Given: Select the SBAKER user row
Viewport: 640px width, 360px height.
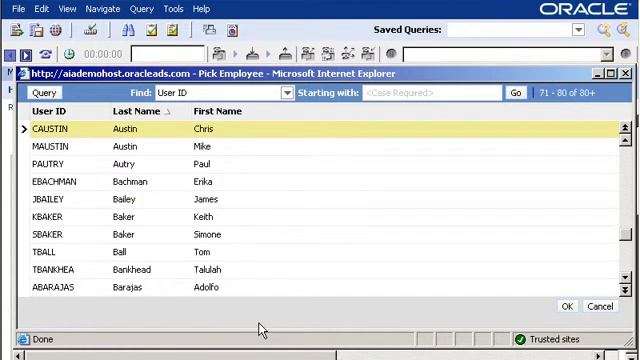Looking at the screenshot, I should coord(324,234).
